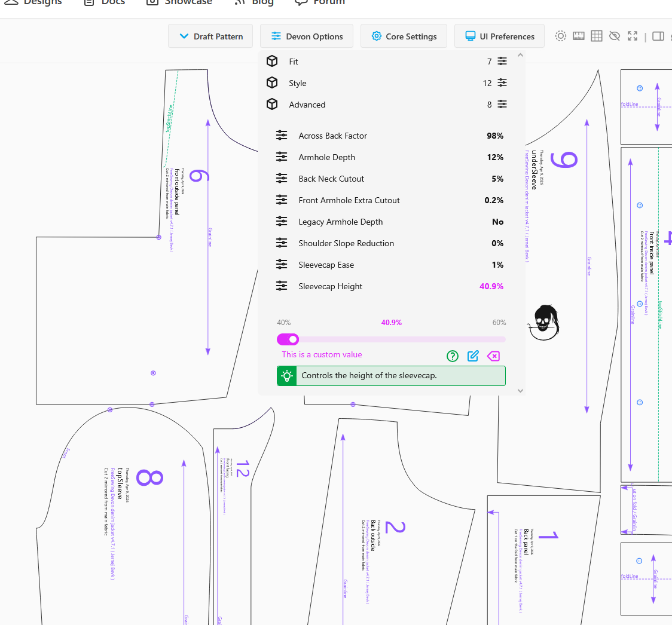Click the seam allowance dashed-circle icon
Viewport: 672px width, 625px height.
pos(560,36)
